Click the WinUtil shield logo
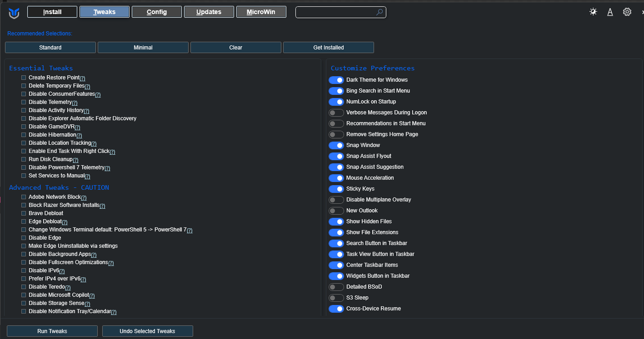The height and width of the screenshot is (339, 644). (14, 13)
